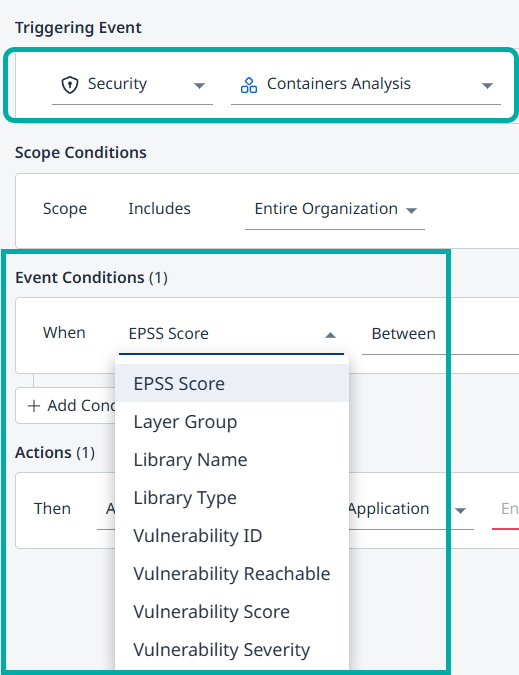The width and height of the screenshot is (519, 675).
Task: Open the Between operator dropdown
Action: [440, 334]
